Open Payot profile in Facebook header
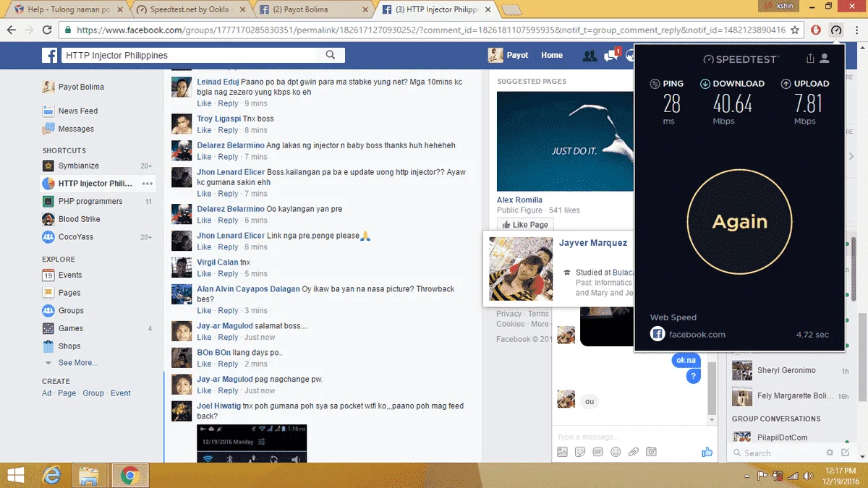This screenshot has height=488, width=868. click(x=509, y=55)
